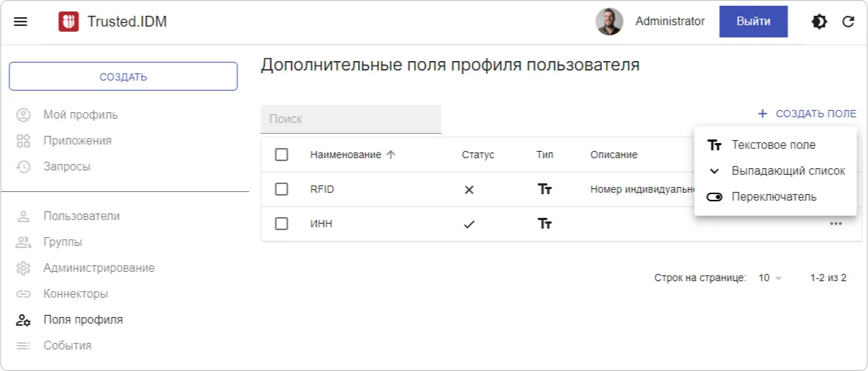Click the Группы people icon
The height and width of the screenshot is (371, 868).
pyautogui.click(x=23, y=242)
